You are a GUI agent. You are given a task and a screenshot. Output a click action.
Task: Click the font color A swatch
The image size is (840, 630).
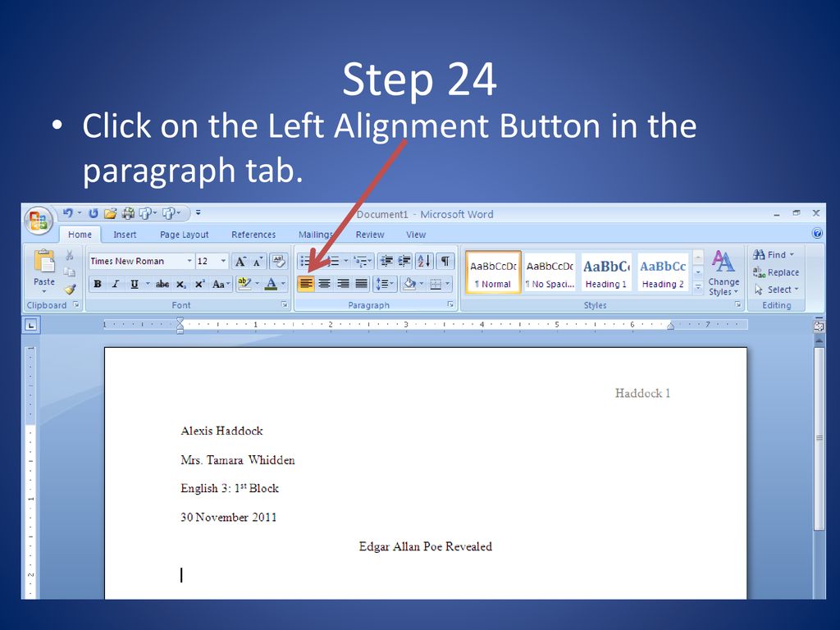tap(271, 284)
